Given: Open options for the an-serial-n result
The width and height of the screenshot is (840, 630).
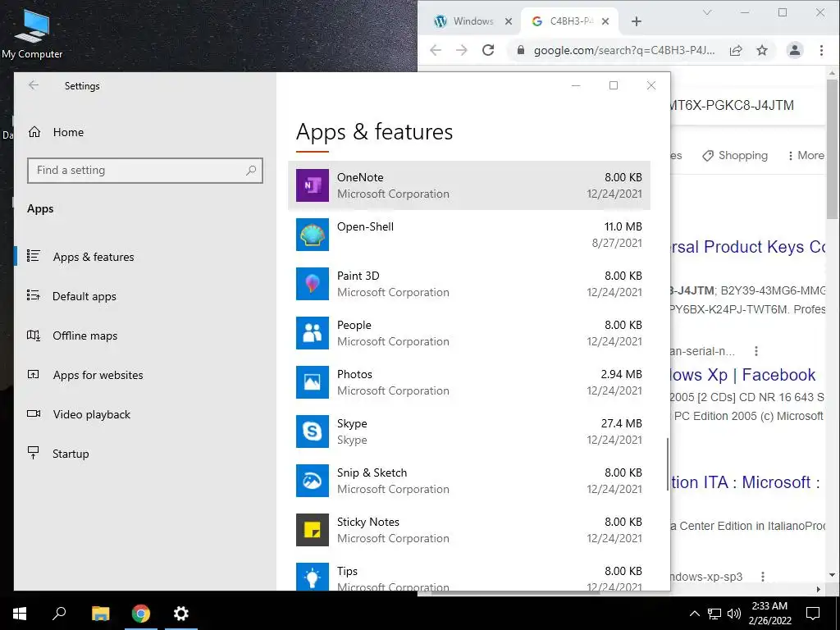Looking at the screenshot, I should click(756, 351).
